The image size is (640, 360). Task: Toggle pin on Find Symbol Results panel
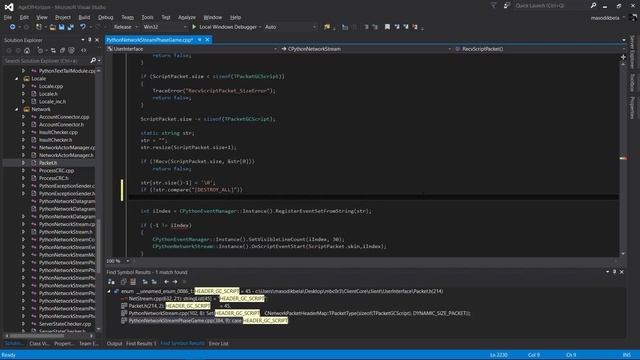614,272
